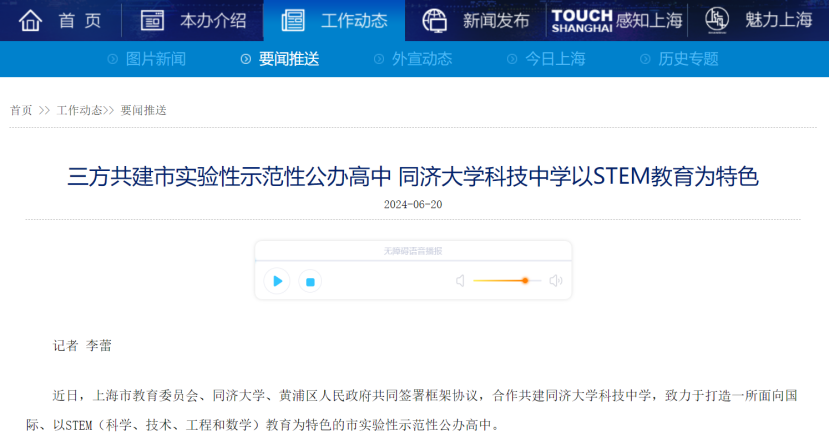The height and width of the screenshot is (443, 830).
Task: Click the 新闻发布 globe icon
Action: (435, 21)
